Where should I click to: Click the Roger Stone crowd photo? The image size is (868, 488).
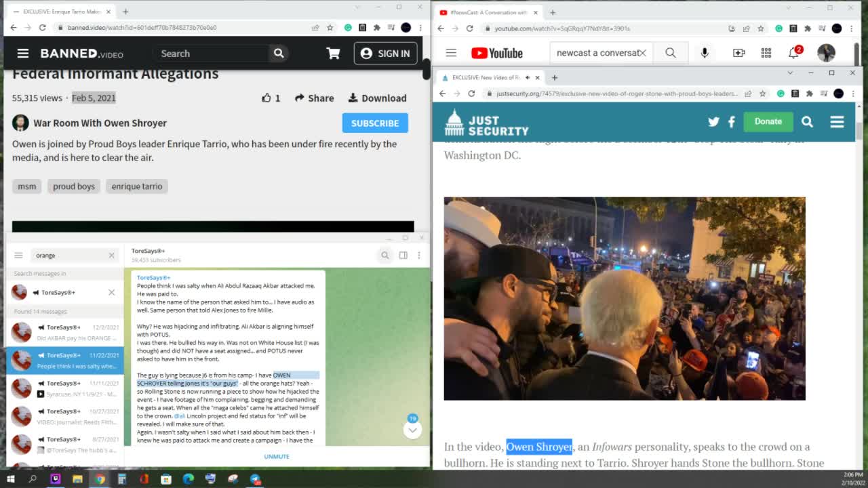tap(625, 298)
